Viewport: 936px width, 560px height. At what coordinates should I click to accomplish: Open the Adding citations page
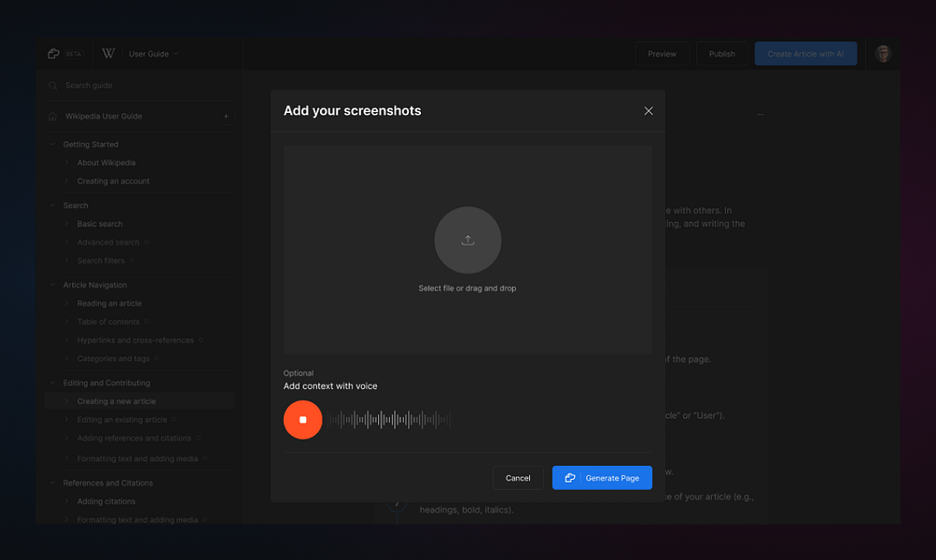click(106, 501)
